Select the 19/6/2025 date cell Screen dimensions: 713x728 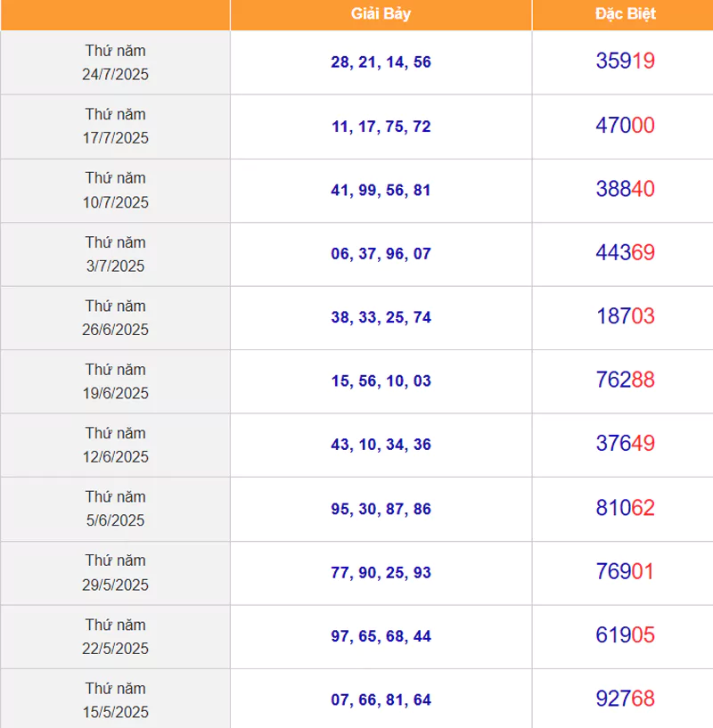coord(115,381)
